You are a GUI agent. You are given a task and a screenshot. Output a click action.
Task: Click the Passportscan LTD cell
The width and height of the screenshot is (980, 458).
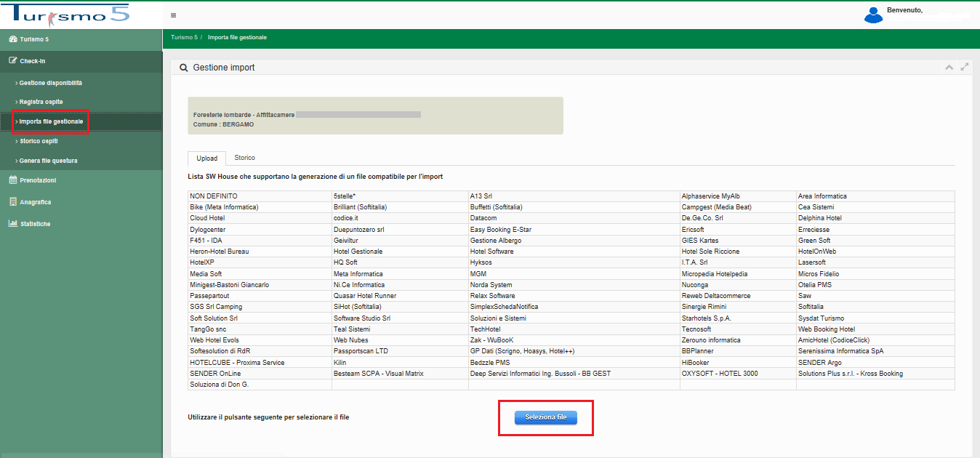click(400, 351)
